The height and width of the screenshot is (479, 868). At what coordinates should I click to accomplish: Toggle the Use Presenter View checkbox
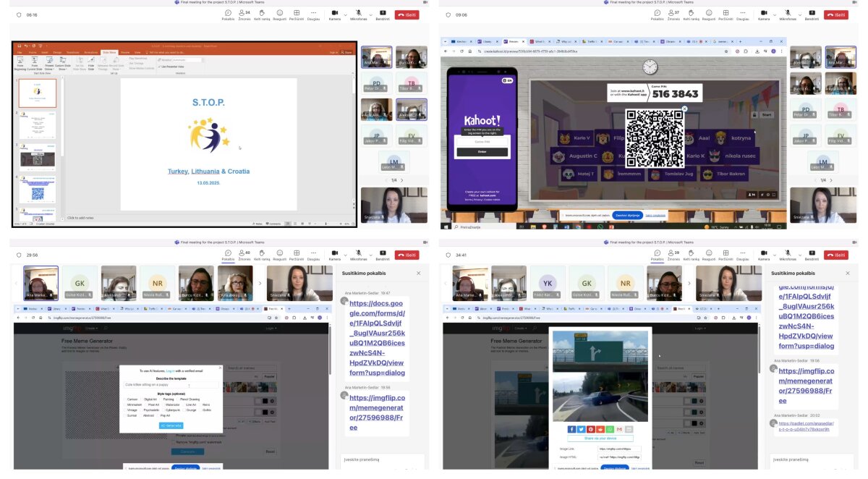[160, 67]
